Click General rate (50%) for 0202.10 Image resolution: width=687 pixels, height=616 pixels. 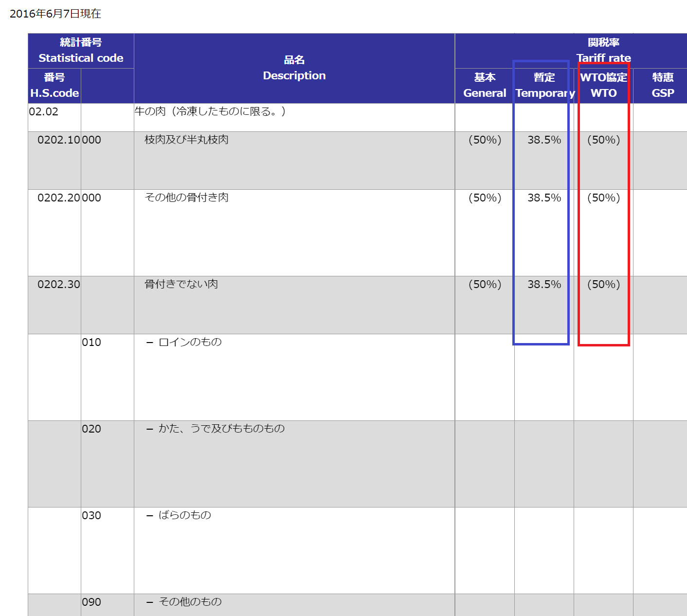pyautogui.click(x=485, y=140)
